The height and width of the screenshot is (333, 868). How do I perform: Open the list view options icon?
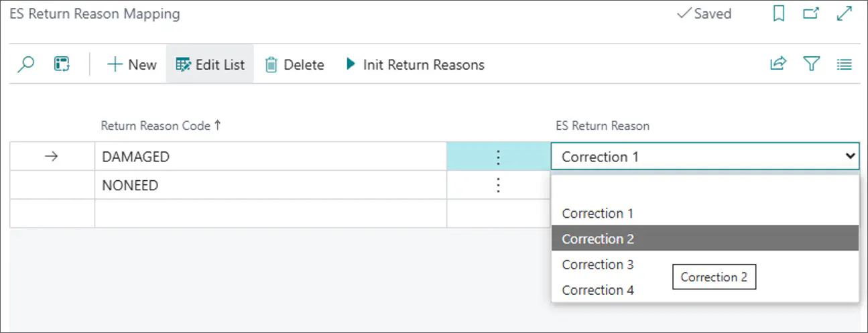(x=845, y=64)
